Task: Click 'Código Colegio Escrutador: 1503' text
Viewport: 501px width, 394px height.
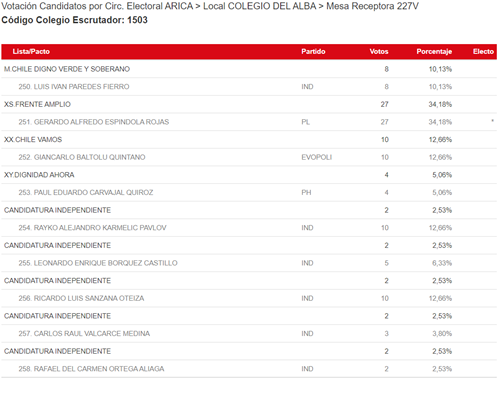Action: click(74, 20)
